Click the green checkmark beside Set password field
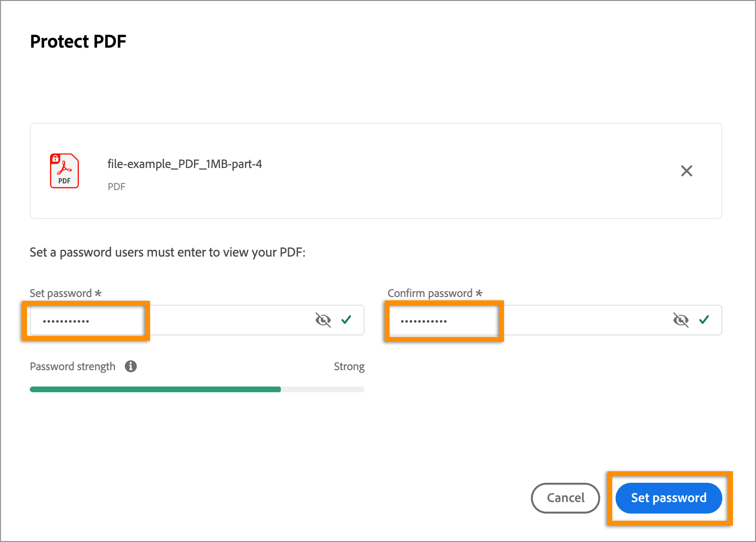The width and height of the screenshot is (756, 542). (346, 320)
